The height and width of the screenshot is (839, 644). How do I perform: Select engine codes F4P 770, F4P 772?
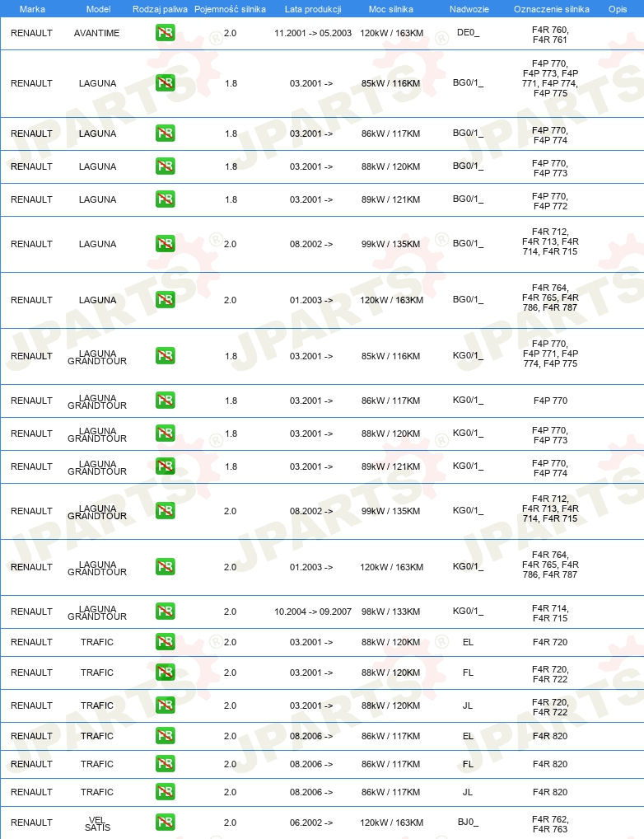click(550, 201)
